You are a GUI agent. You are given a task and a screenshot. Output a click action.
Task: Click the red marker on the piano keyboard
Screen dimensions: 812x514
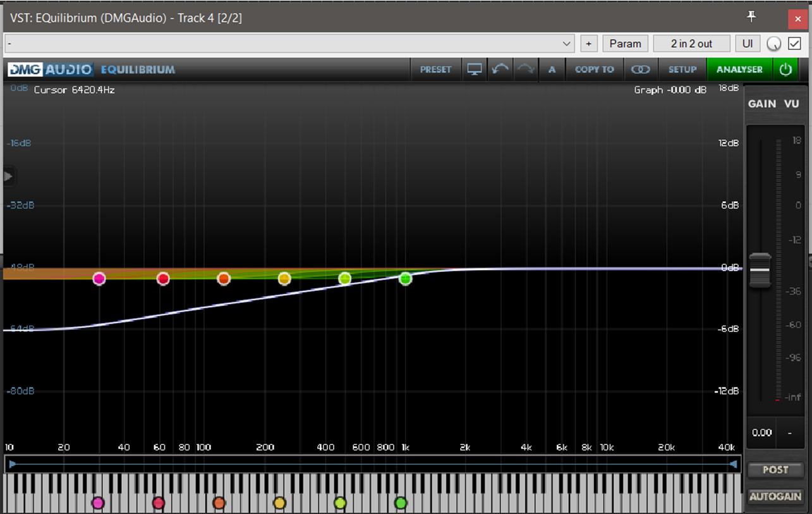tap(159, 503)
